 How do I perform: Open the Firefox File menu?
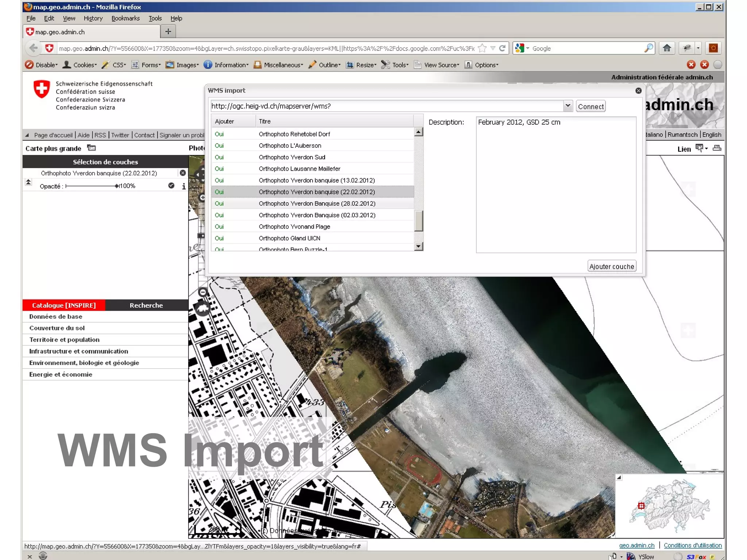[x=31, y=18]
